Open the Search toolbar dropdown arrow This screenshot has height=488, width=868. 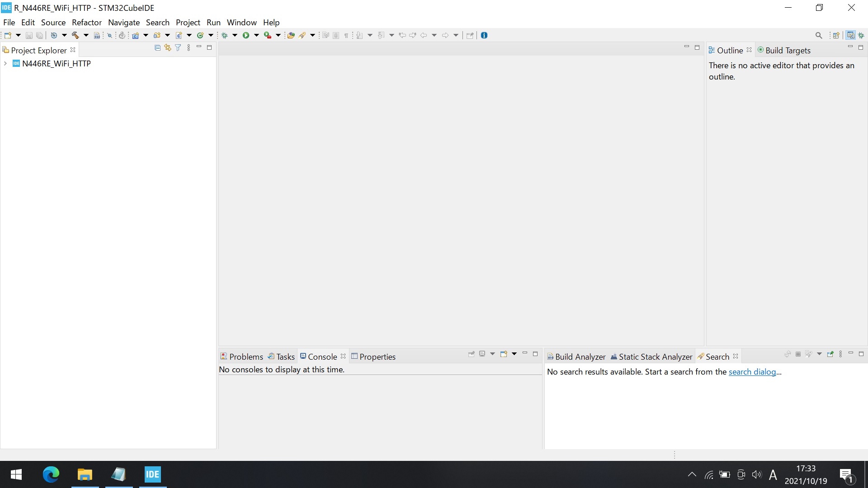(312, 35)
